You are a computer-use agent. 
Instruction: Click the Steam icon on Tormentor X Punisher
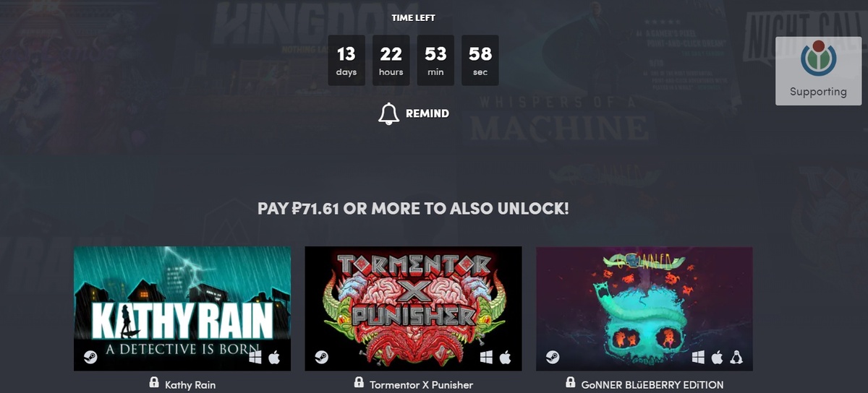click(321, 357)
